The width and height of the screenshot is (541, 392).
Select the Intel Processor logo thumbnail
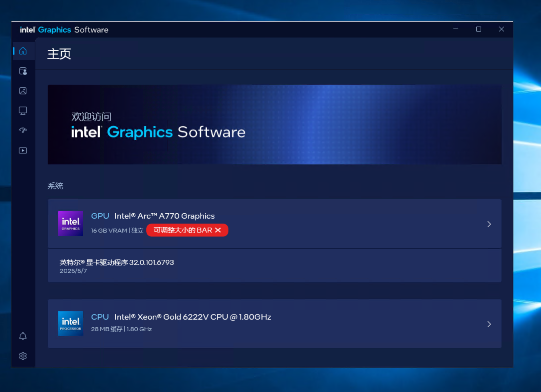tap(70, 324)
